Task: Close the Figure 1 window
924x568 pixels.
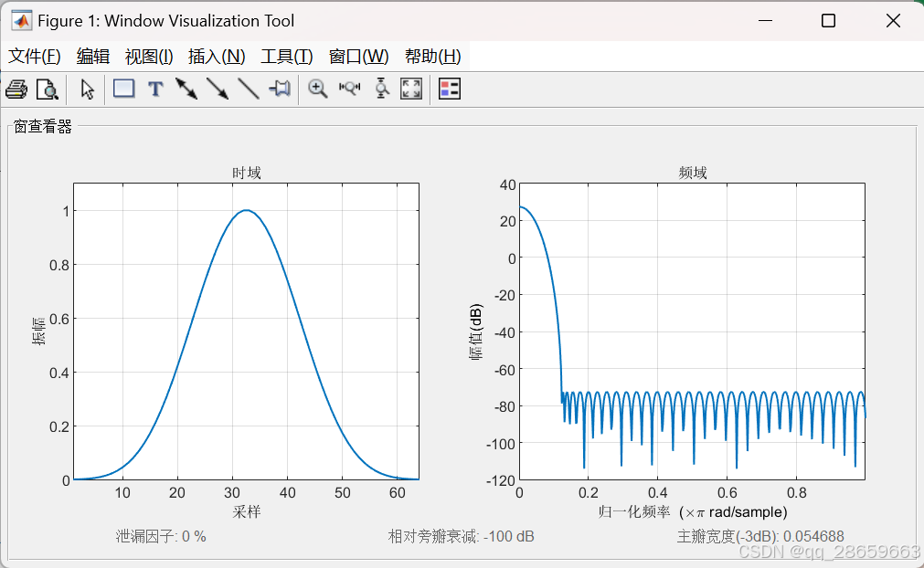Action: (893, 21)
